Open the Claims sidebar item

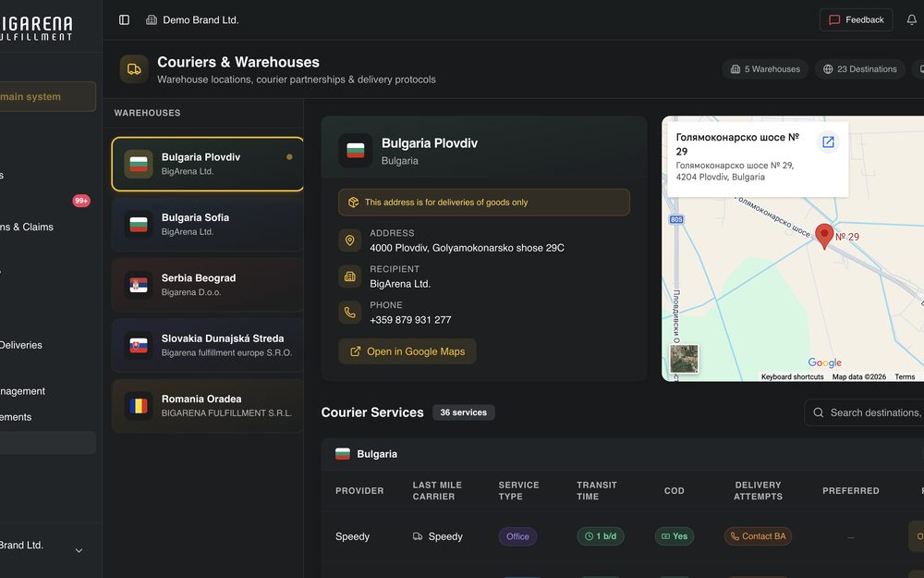click(x=27, y=228)
